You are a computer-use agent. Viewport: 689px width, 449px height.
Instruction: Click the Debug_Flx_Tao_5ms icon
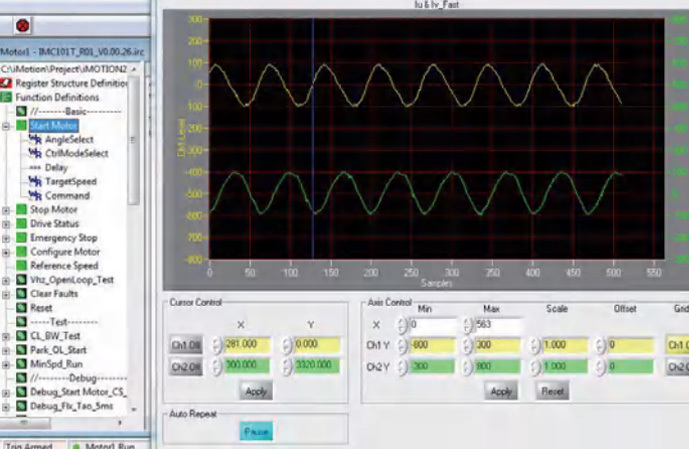[x=22, y=406]
